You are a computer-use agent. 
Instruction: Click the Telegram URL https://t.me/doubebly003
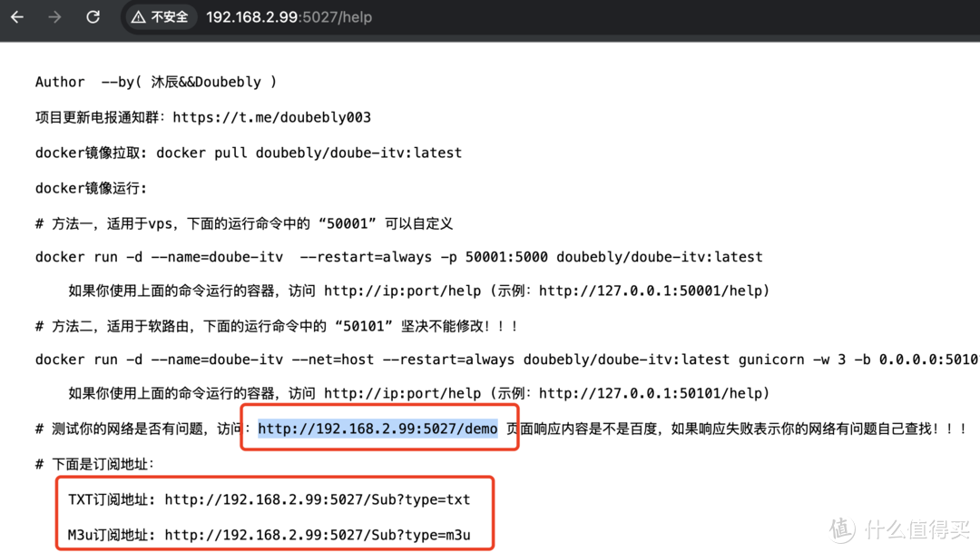(x=272, y=118)
